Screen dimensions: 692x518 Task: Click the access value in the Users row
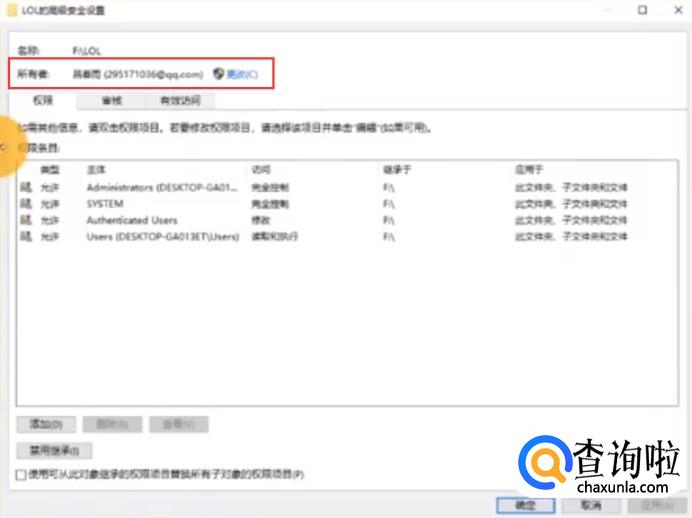275,236
